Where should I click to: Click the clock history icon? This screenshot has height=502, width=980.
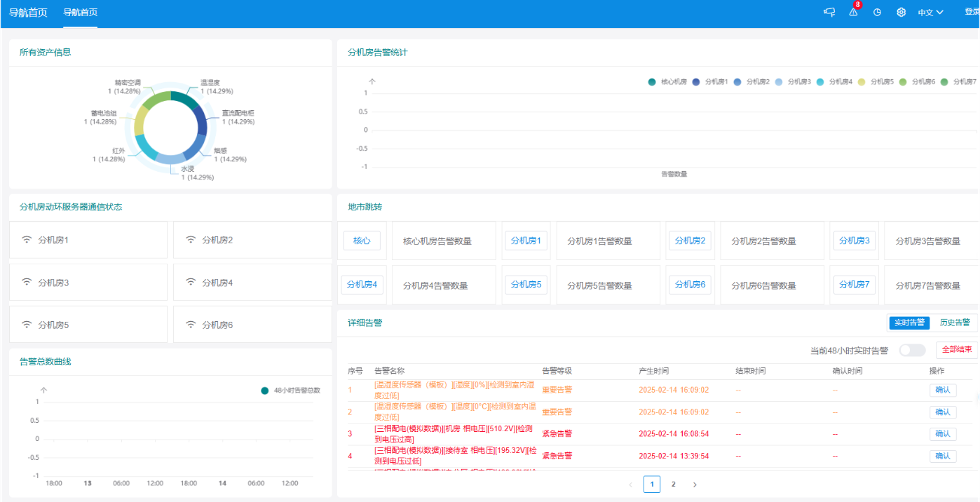pyautogui.click(x=877, y=12)
